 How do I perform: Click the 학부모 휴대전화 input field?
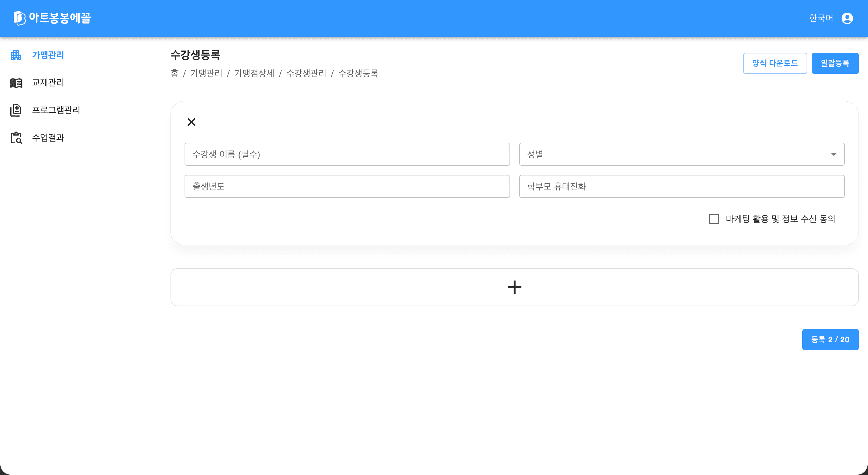(x=682, y=186)
